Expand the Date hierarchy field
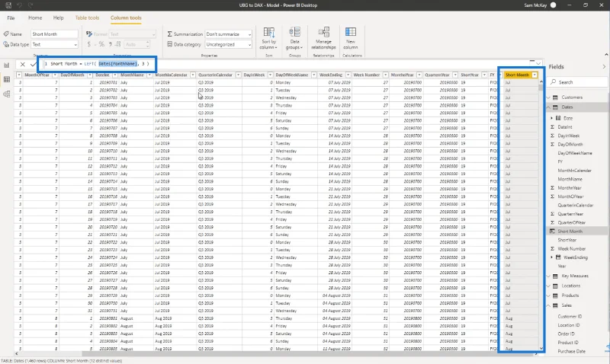Image resolution: width=610 pixels, height=364 pixels. coord(551,118)
